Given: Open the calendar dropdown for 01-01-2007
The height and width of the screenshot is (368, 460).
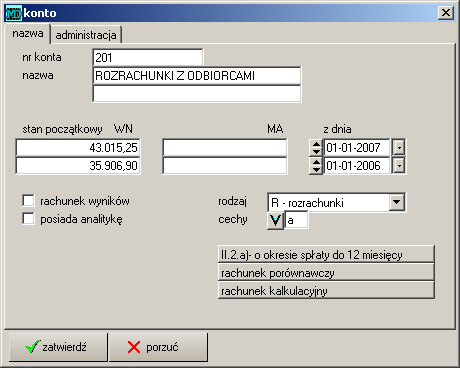Looking at the screenshot, I should [x=399, y=147].
